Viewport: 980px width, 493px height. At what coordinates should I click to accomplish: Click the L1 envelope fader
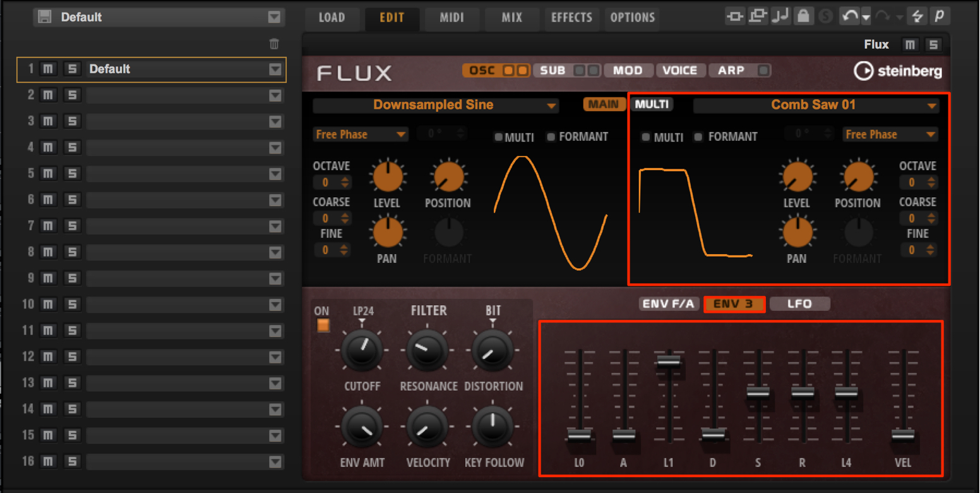click(x=669, y=361)
